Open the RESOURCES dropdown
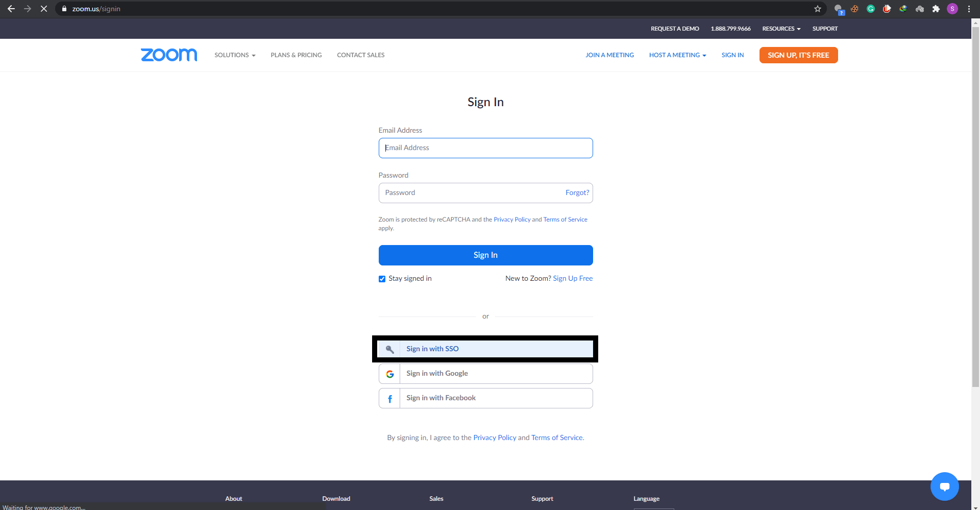Viewport: 980px width, 510px height. click(780, 29)
